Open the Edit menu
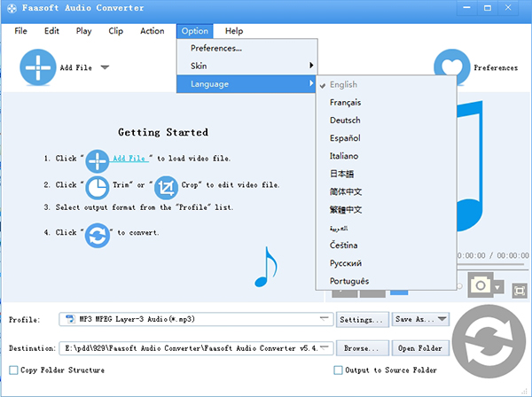Image resolution: width=532 pixels, height=397 pixels. coord(51,31)
